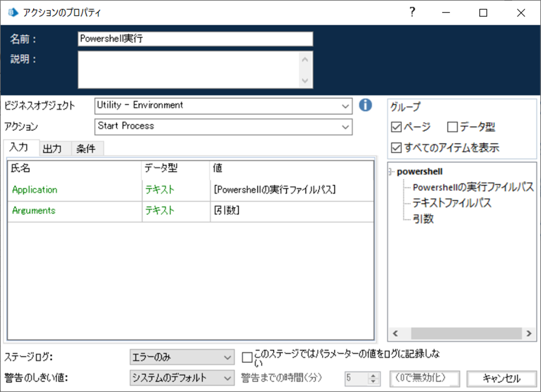Select Powershellの実行ファイルパス in the tree
The height and width of the screenshot is (392, 541).
(473, 187)
